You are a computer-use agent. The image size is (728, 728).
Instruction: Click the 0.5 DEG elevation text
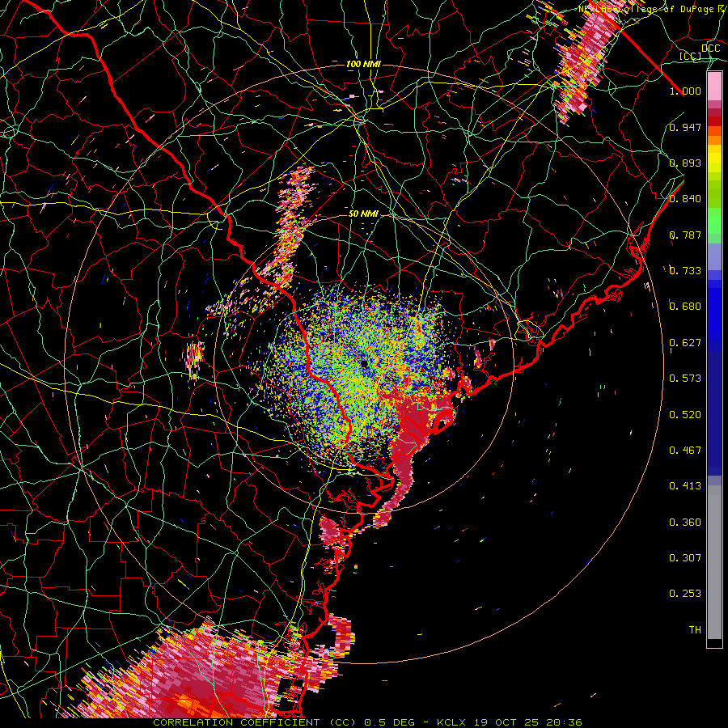(391, 722)
